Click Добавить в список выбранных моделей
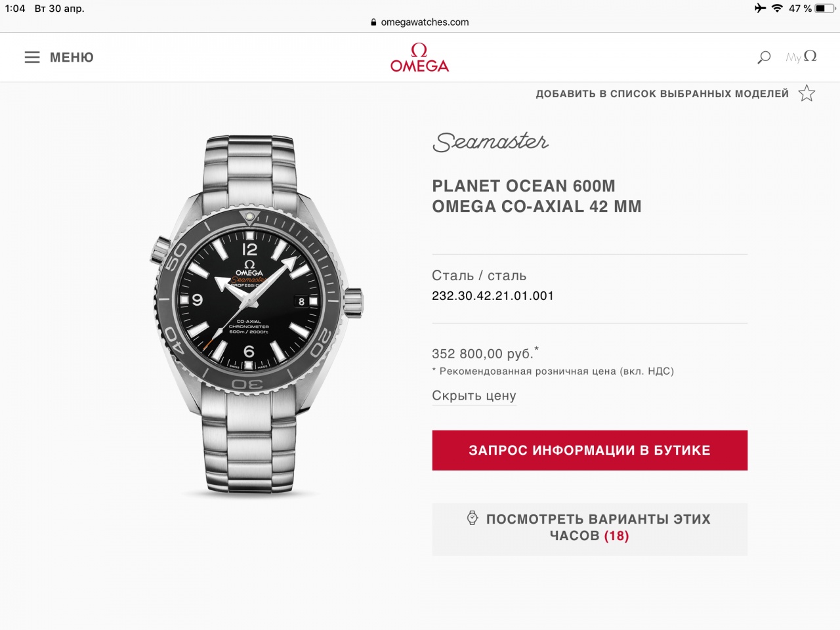 pyautogui.click(x=662, y=94)
